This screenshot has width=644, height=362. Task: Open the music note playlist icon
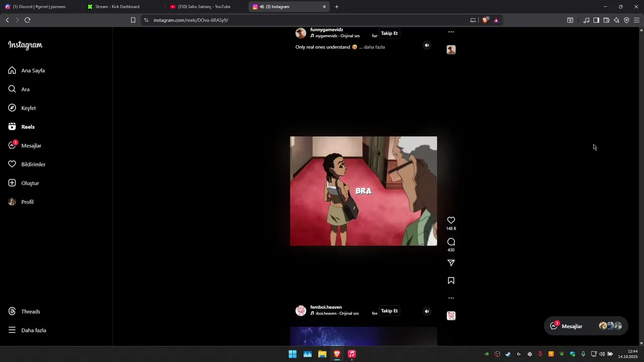[586, 20]
